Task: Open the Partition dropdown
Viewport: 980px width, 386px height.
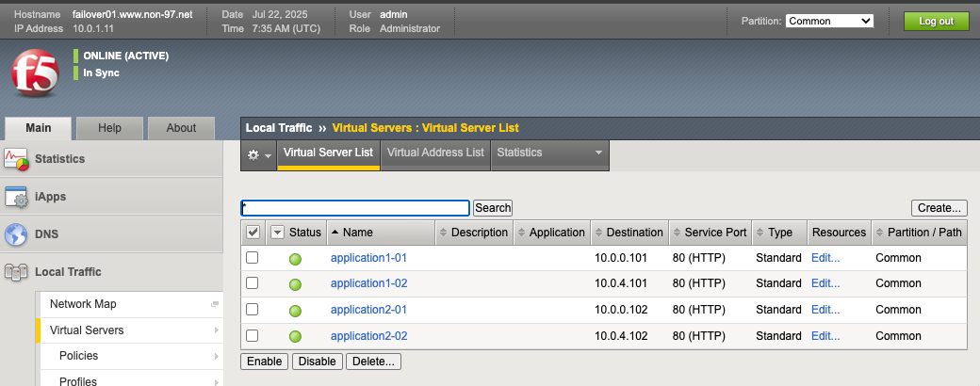Action: click(x=829, y=21)
